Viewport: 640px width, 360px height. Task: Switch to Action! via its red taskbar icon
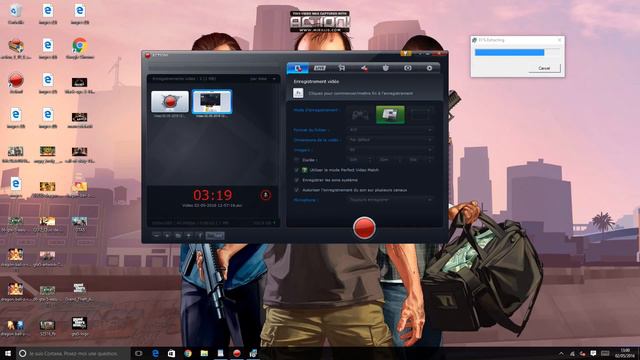point(237,353)
